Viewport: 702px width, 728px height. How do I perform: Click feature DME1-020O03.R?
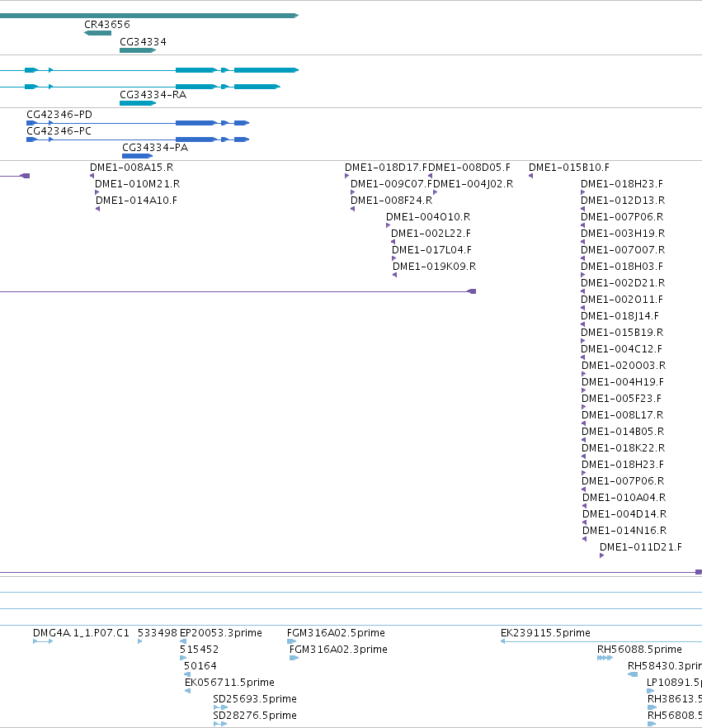[x=624, y=366]
